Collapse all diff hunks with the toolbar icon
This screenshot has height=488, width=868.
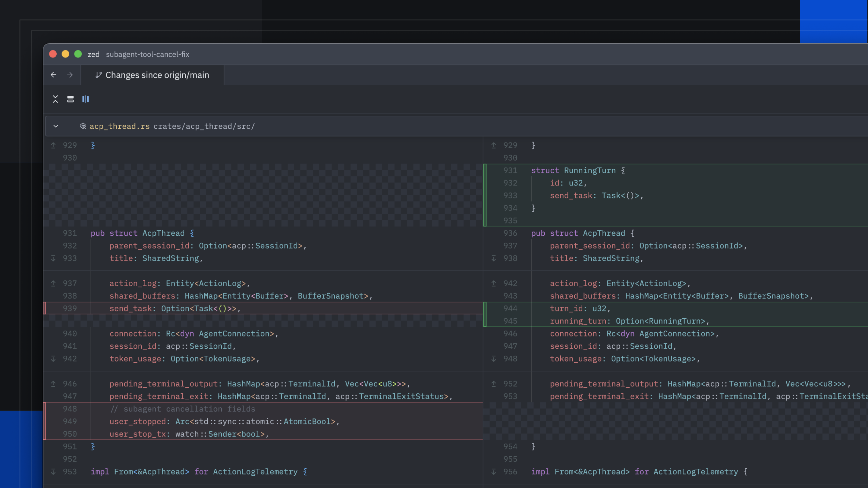point(55,99)
